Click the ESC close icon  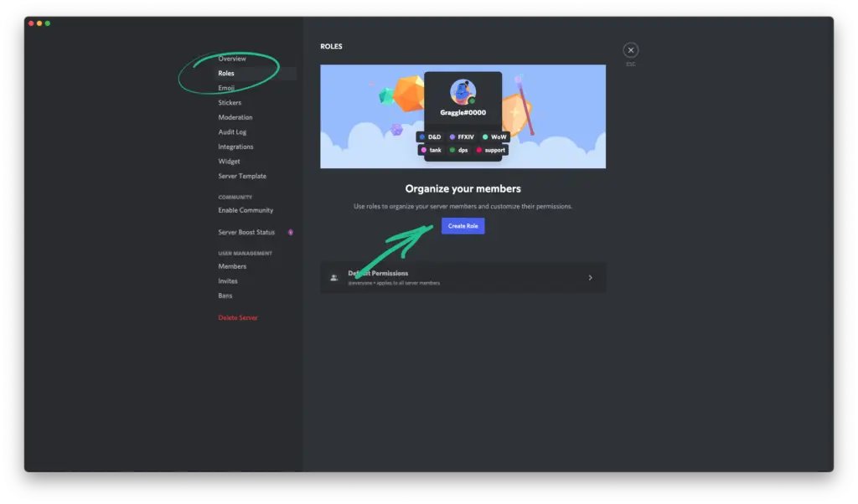[x=631, y=50]
